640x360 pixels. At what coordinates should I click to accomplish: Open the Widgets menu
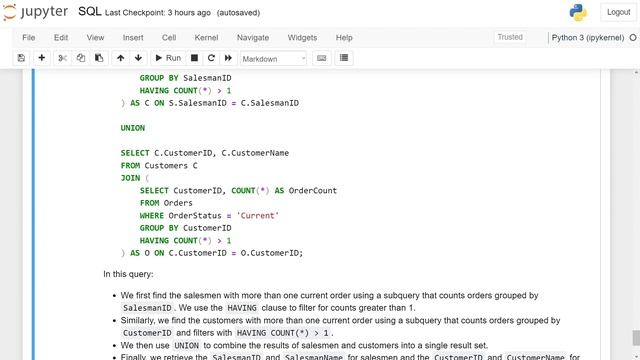[x=302, y=38]
